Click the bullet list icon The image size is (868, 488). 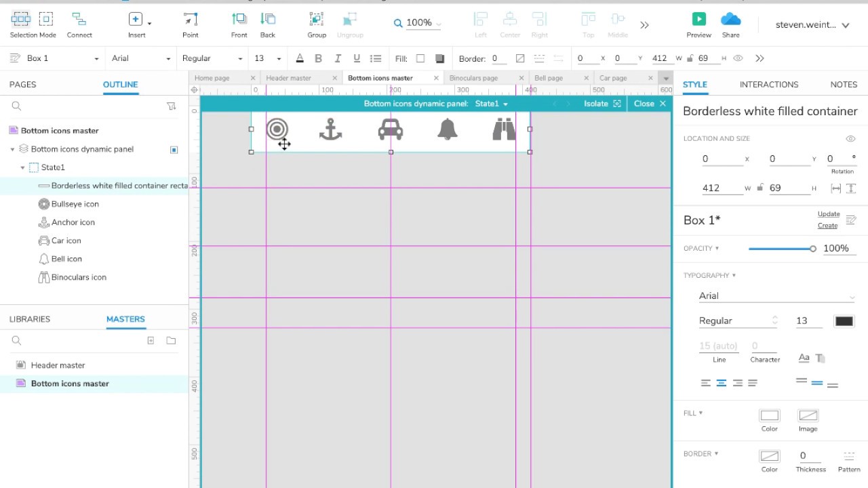[x=376, y=58]
